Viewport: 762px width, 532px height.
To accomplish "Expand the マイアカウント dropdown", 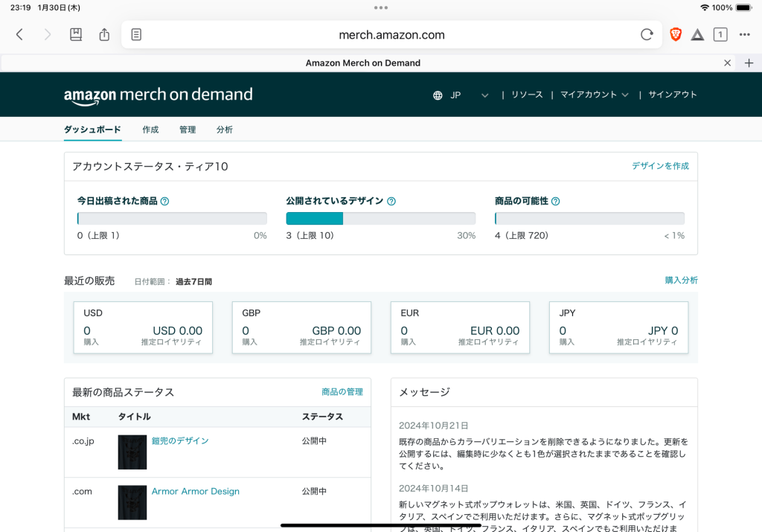I will pyautogui.click(x=594, y=94).
